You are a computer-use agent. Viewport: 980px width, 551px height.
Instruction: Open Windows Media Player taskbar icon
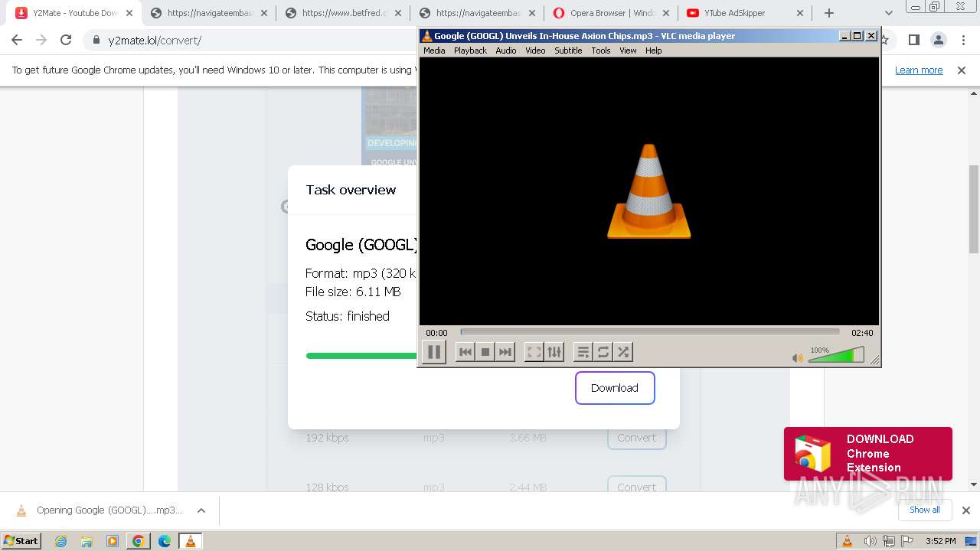(x=113, y=541)
